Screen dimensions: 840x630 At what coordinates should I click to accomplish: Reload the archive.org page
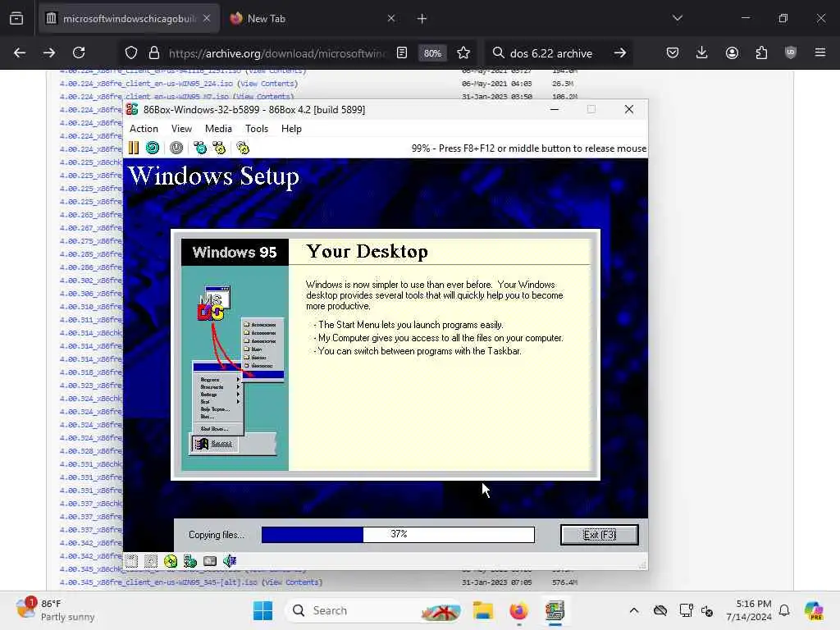(x=79, y=52)
